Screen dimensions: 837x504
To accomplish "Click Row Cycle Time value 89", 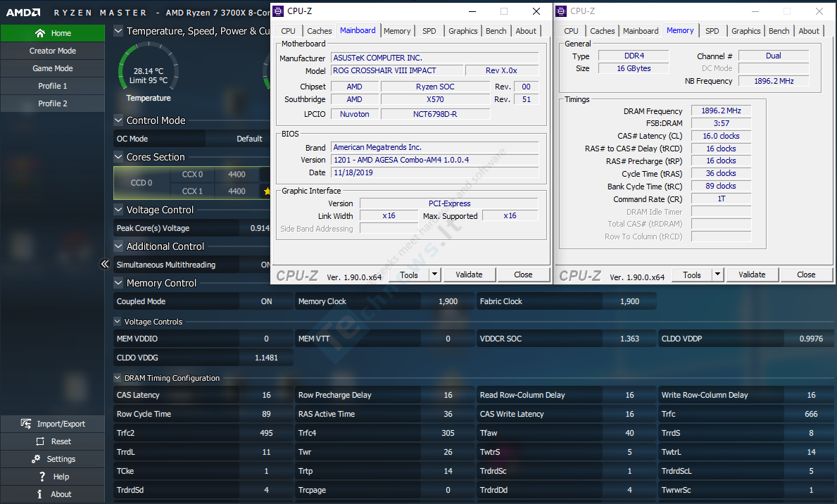I will tap(266, 414).
